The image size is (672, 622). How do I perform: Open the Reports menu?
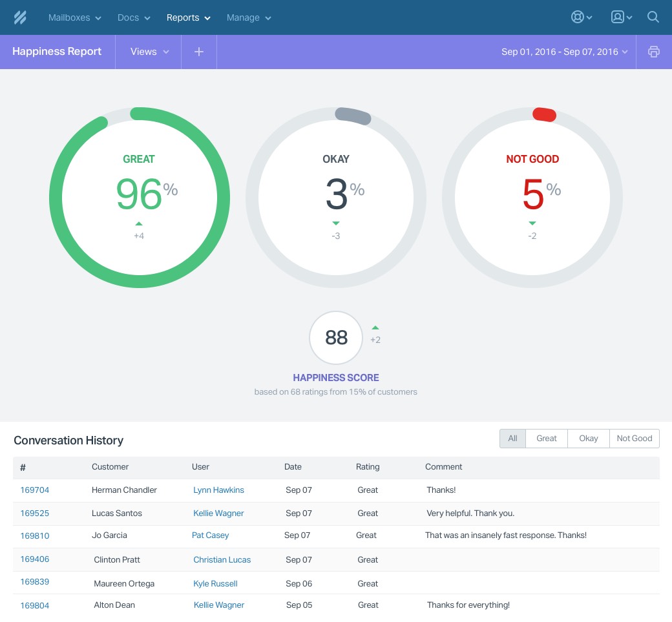point(187,17)
